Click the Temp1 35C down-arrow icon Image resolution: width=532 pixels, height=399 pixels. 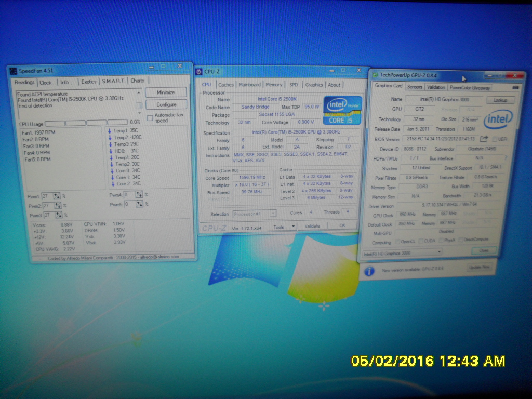coord(110,130)
